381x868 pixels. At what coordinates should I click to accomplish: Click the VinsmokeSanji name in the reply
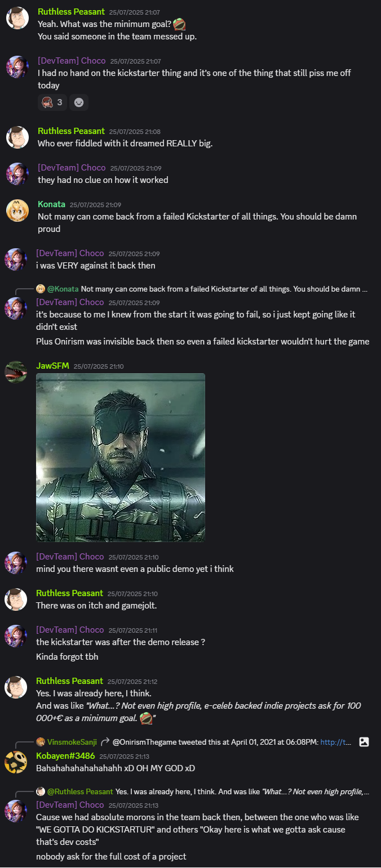(x=72, y=742)
